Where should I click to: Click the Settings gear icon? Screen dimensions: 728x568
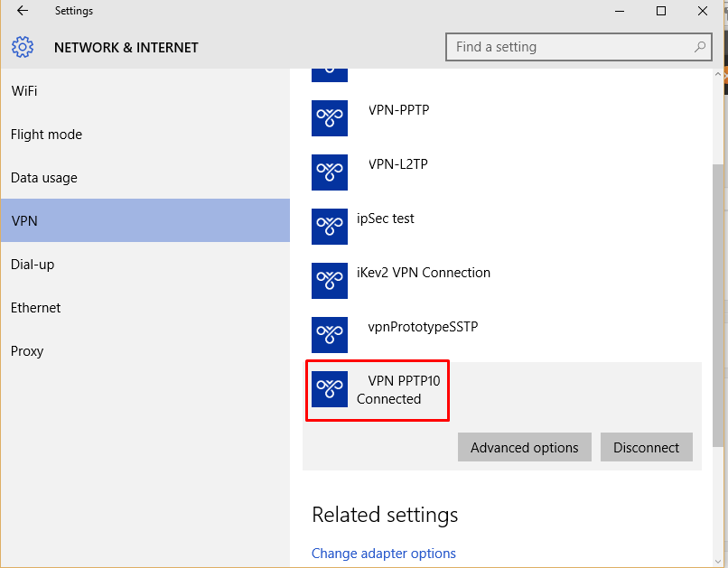[x=23, y=47]
